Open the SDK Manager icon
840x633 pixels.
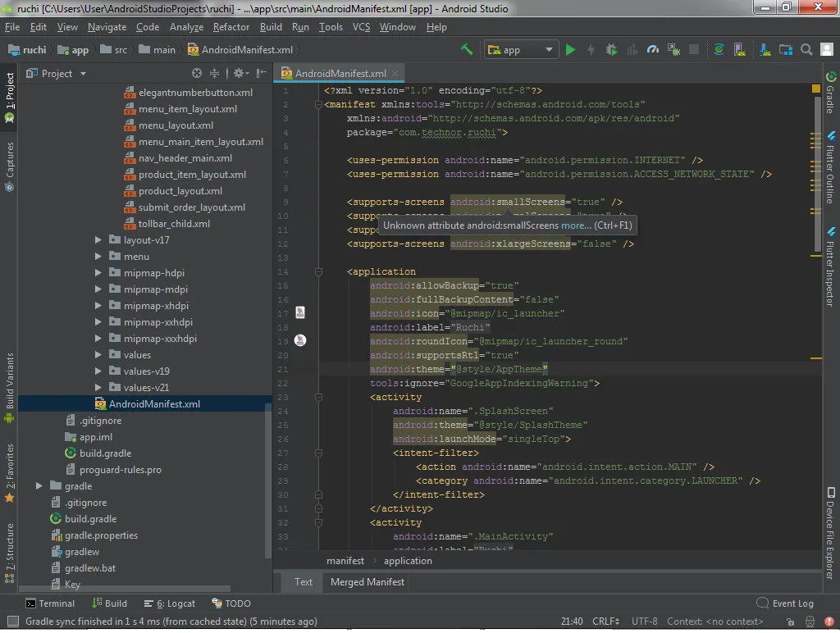coord(764,50)
